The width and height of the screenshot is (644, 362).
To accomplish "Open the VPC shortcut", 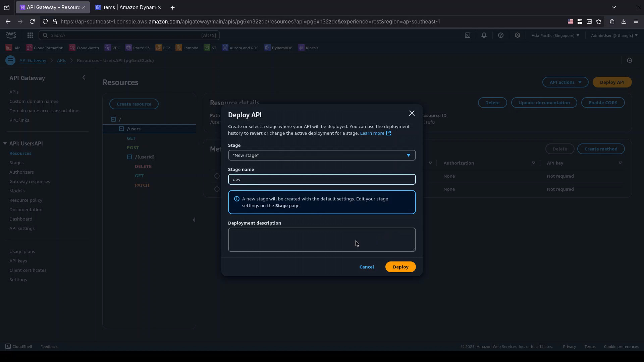I will [112, 48].
